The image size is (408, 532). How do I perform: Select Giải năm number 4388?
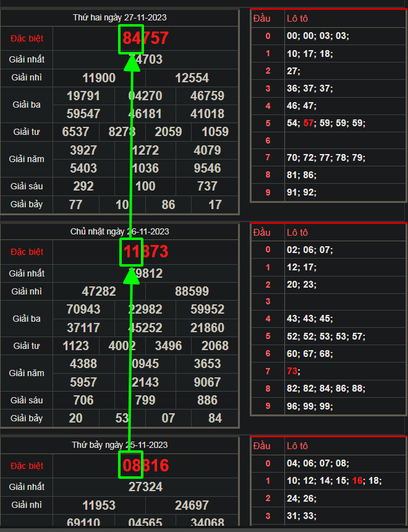pos(83,364)
